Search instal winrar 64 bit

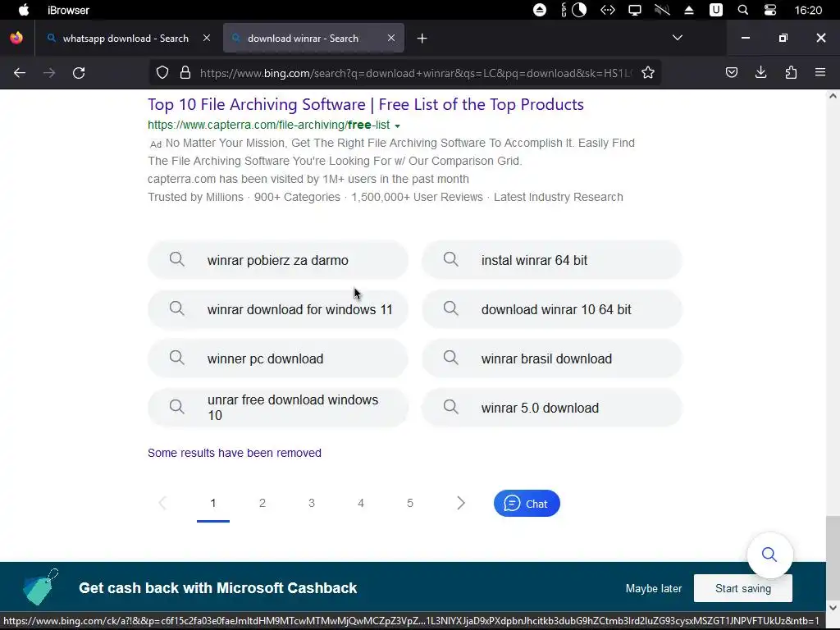[552, 260]
